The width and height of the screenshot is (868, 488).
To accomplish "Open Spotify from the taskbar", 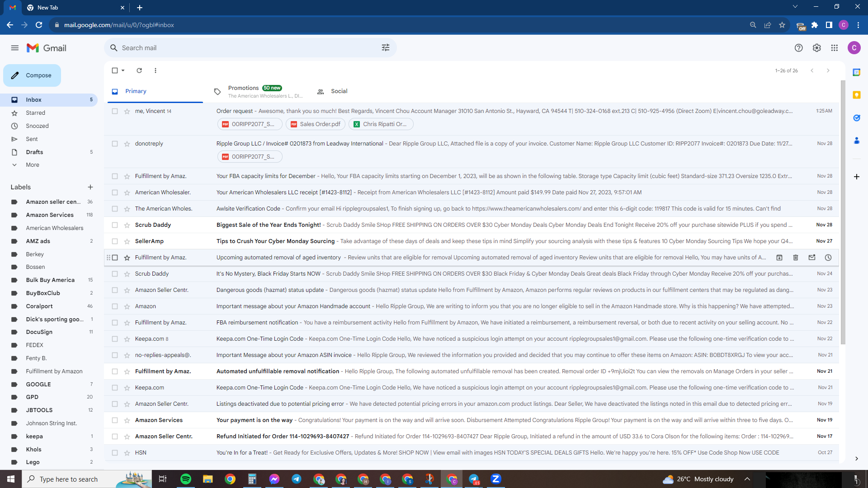I will [186, 479].
